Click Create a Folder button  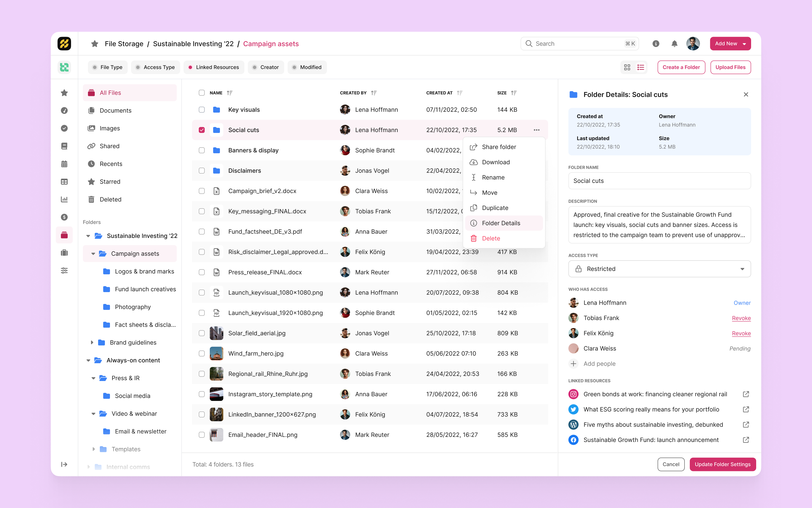[681, 67]
